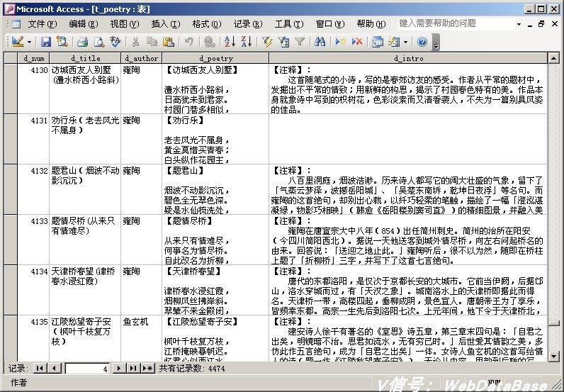Click the new object icon
Viewport: 564px width, 392px height.
click(x=394, y=42)
